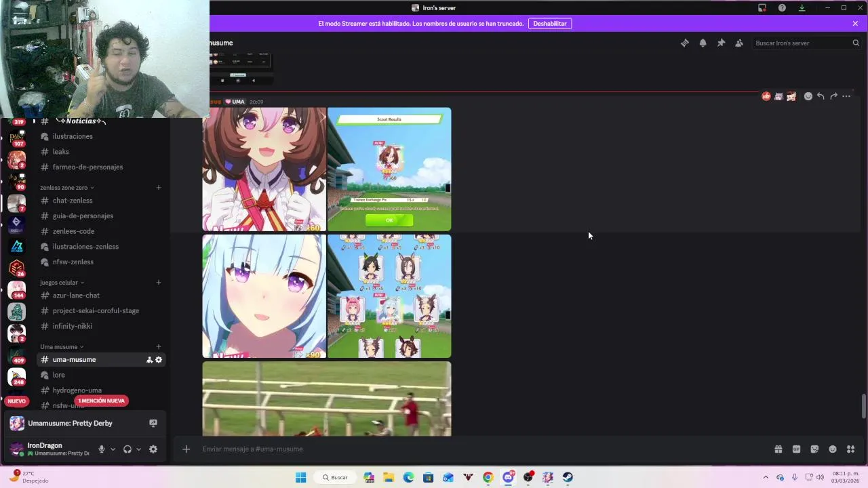868x488 pixels.
Task: Open emoji picker in message bar
Action: click(833, 449)
